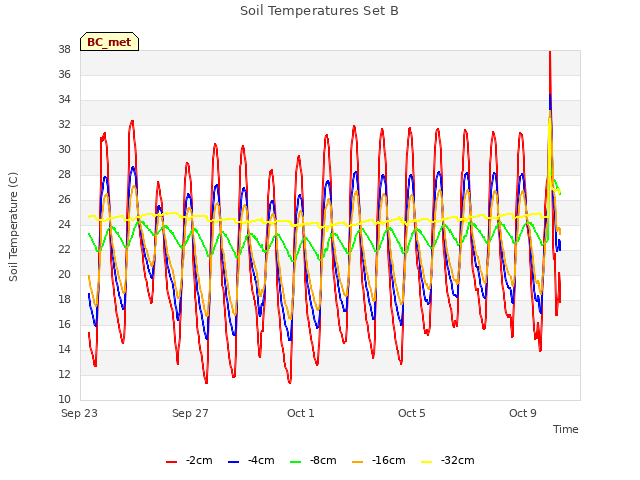This screenshot has width=640, height=480.
Task: Click the Oct 1 x-axis tick label
Action: [301, 413]
